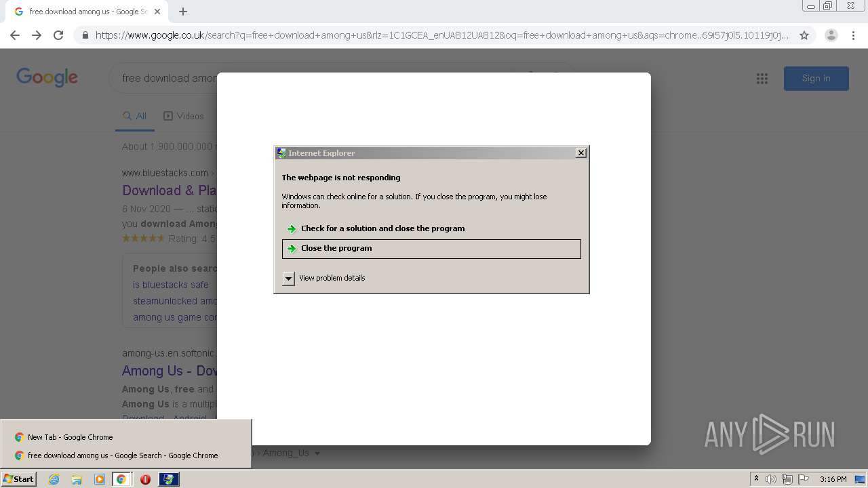
Task: Click 'is bluestacks safe' related search
Action: pos(171,285)
